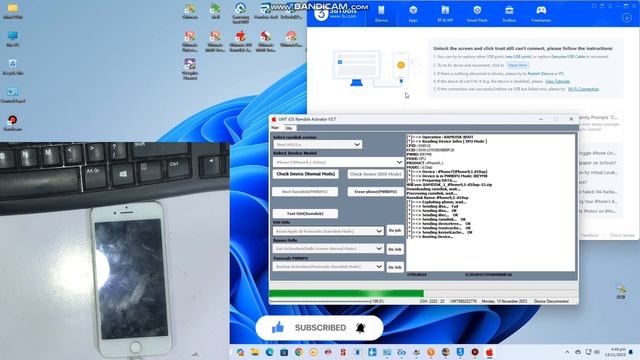
Task: Expand the Select ramdisk version dropdown
Action: tap(318, 144)
